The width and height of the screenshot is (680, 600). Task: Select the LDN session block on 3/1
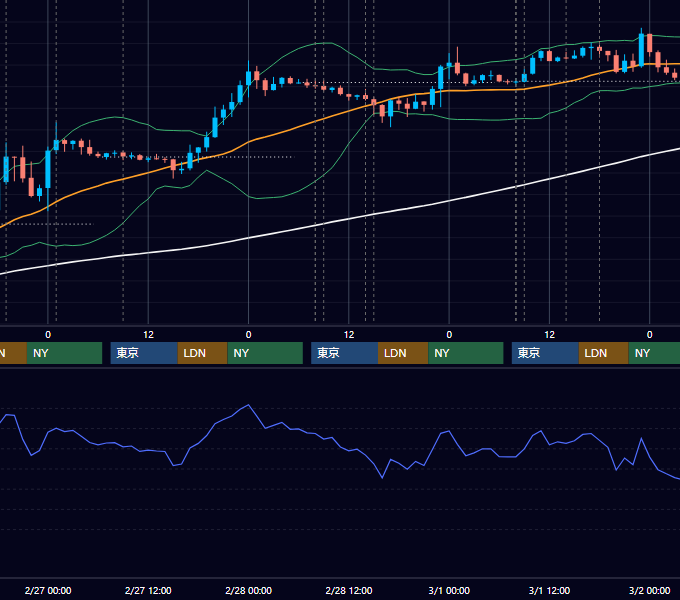coord(604,353)
